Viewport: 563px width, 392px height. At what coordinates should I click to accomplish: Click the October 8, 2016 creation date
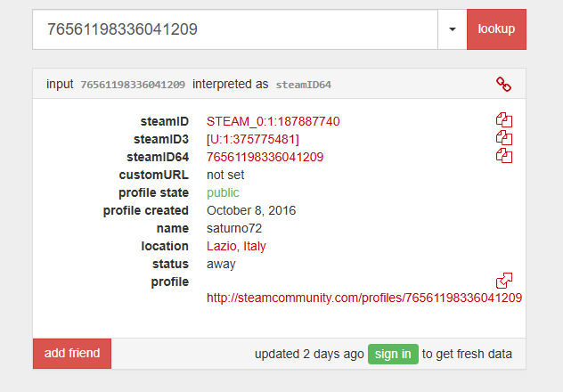coord(251,210)
